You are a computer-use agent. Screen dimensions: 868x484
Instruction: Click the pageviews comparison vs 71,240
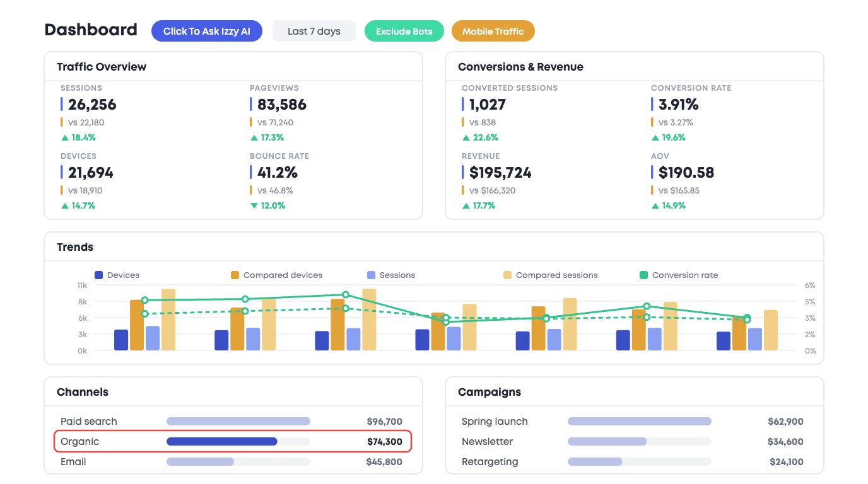275,122
